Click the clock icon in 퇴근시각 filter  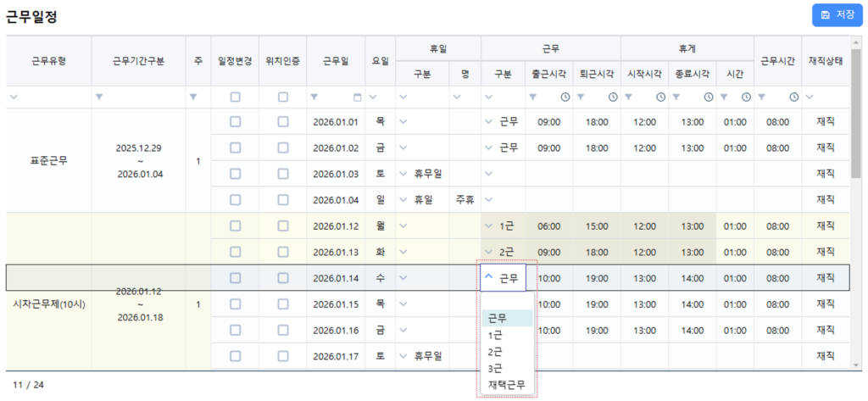click(611, 97)
